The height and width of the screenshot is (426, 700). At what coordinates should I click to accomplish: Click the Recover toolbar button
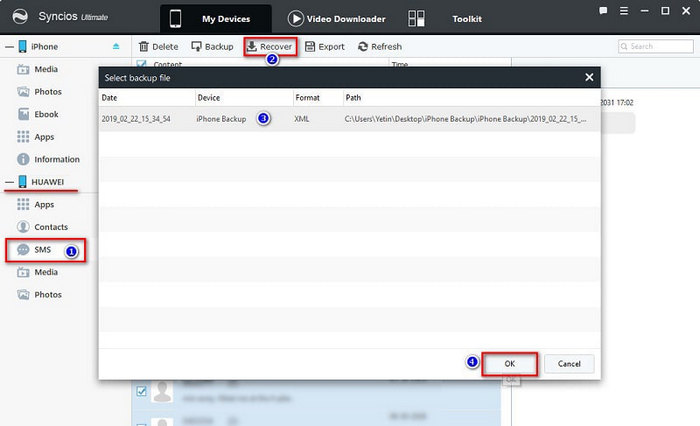click(x=270, y=46)
